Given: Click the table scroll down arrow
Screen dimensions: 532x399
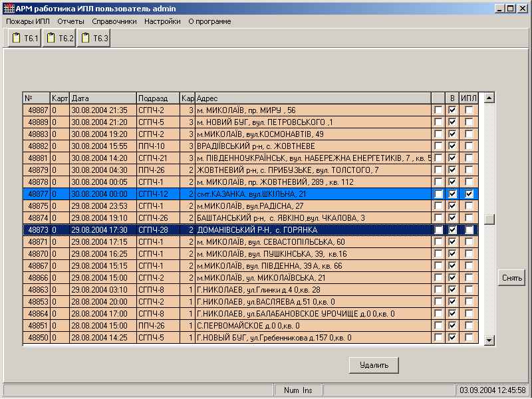Looking at the screenshot, I should 489,340.
